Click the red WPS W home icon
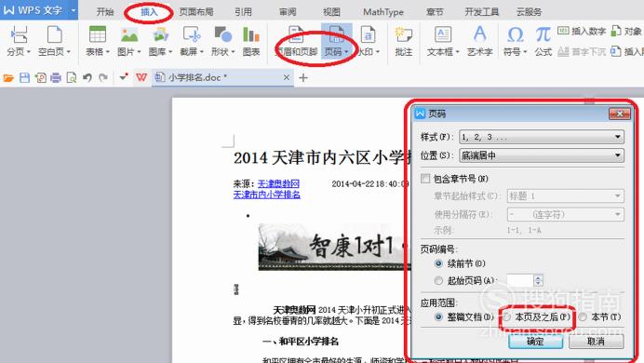This screenshot has width=644, height=363. [x=141, y=77]
